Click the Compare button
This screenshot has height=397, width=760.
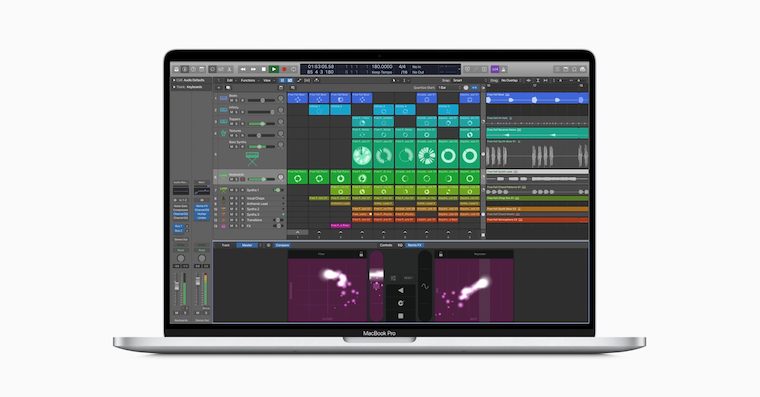282,245
